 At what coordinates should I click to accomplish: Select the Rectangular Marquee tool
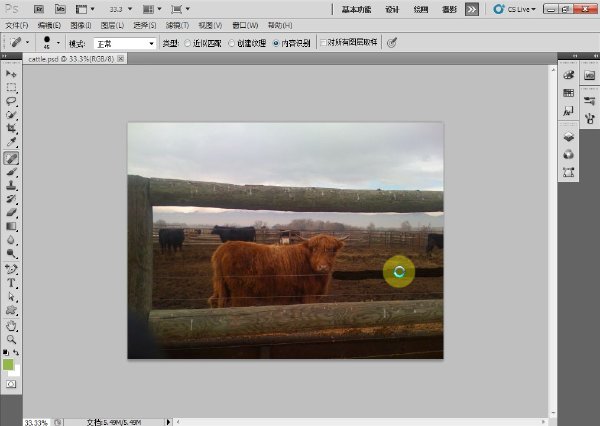coord(11,88)
